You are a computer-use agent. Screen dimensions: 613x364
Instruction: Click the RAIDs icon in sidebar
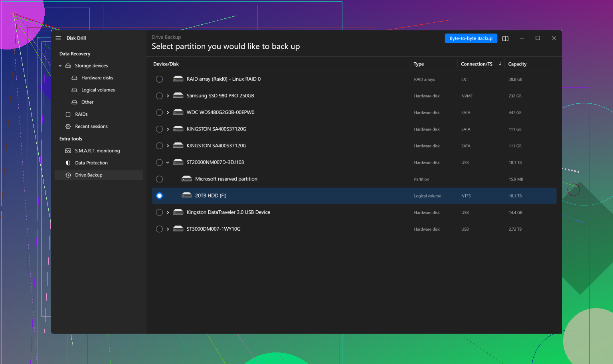click(x=68, y=115)
